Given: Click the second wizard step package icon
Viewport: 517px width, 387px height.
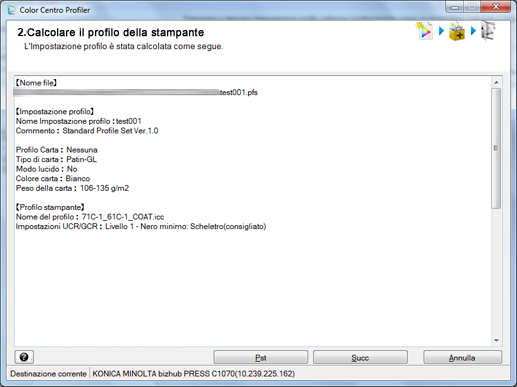Looking at the screenshot, I should coord(457,31).
